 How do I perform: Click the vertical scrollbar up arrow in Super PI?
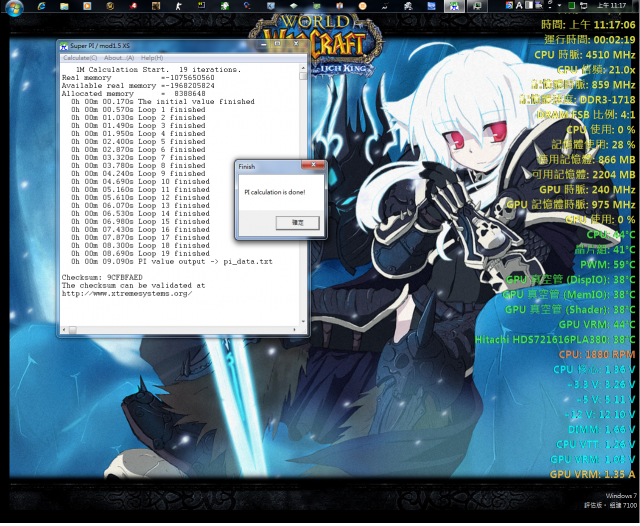click(x=303, y=68)
